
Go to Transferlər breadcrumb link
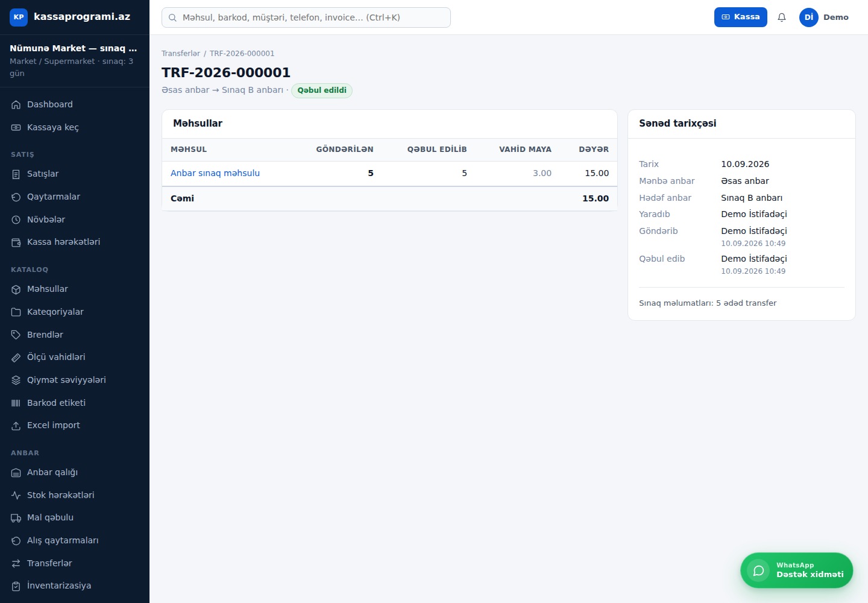(x=181, y=54)
